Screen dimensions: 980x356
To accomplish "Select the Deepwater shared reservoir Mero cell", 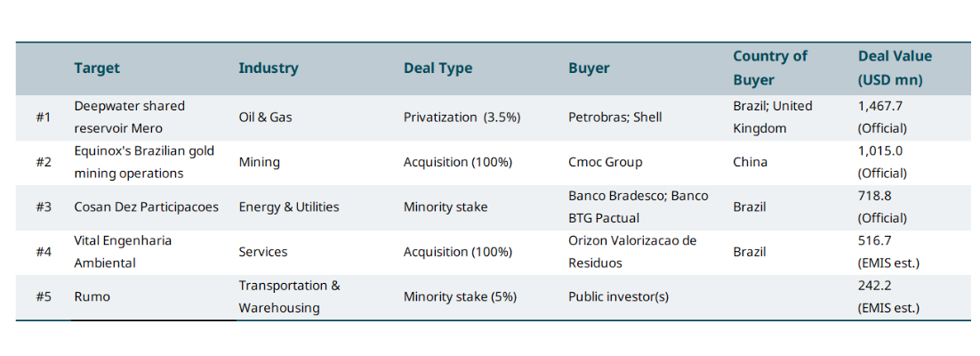I will [129, 117].
